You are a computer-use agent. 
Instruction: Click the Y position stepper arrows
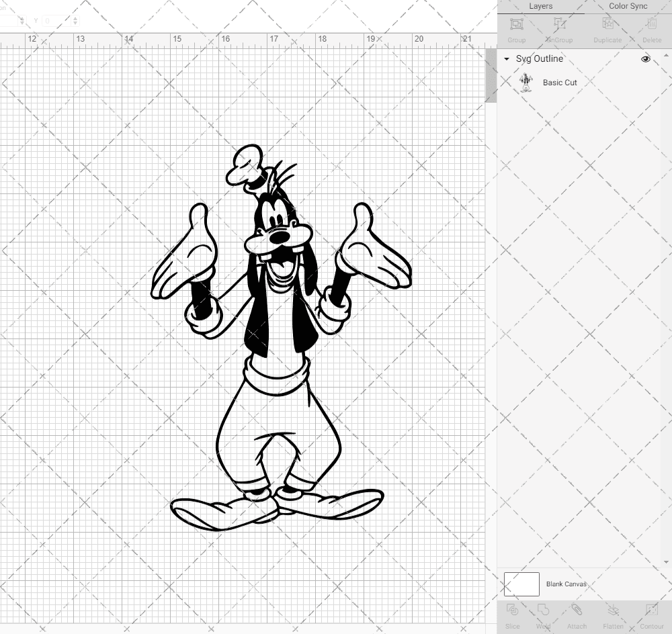pos(75,21)
